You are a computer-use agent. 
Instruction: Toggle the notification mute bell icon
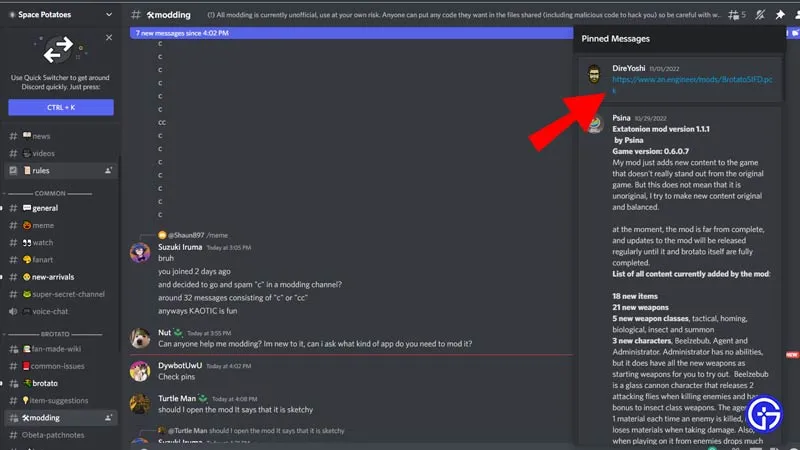click(x=760, y=15)
